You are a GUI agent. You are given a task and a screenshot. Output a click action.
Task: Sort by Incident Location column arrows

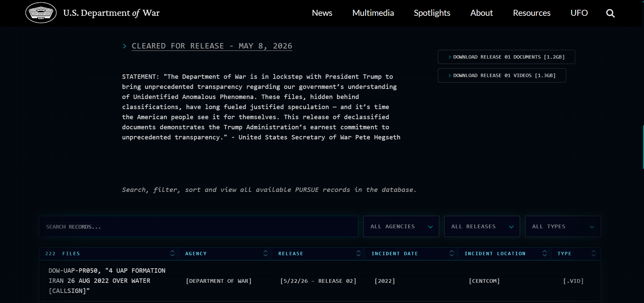(x=545, y=254)
